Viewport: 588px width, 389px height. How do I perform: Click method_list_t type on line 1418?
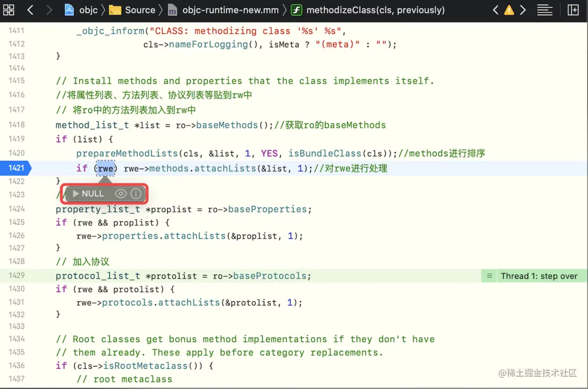point(92,125)
